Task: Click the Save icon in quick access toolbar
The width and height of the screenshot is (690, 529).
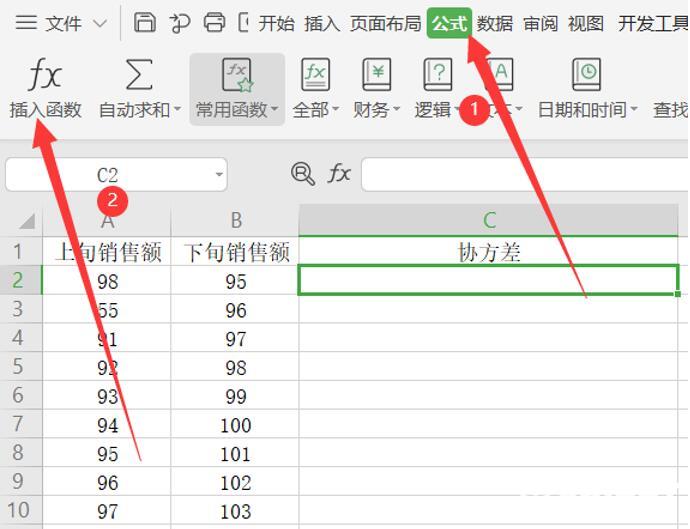Action: pos(145,22)
